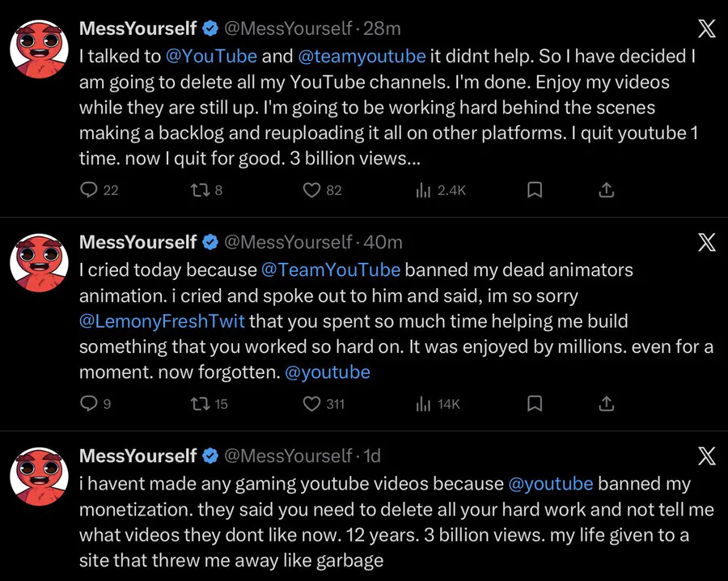Open @teamyoutube mention in first tweet
This screenshot has height=581, width=728.
point(361,57)
